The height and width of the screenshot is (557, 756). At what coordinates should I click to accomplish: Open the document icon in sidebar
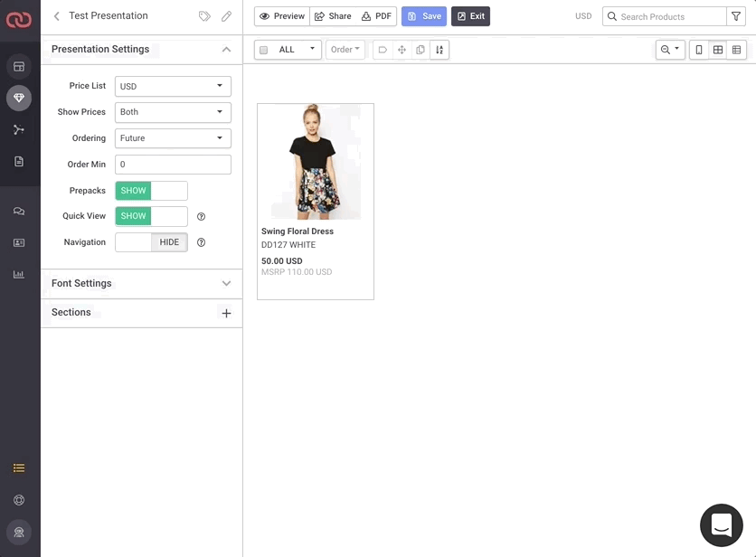point(19,162)
